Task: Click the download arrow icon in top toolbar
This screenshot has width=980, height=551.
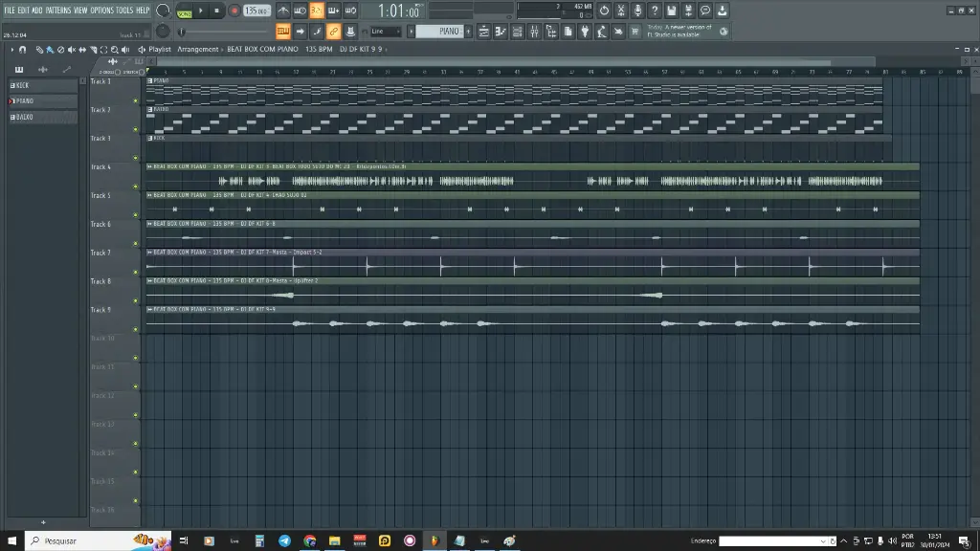Action: tap(722, 11)
